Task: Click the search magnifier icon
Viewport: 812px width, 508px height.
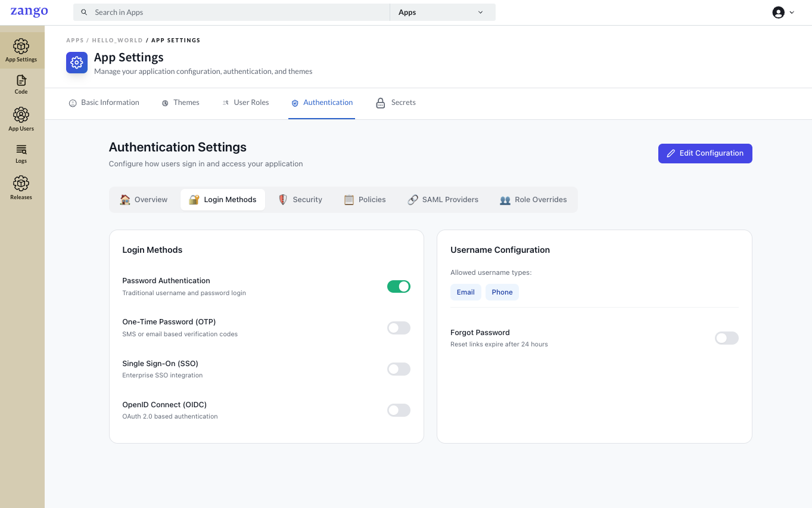Action: click(84, 12)
